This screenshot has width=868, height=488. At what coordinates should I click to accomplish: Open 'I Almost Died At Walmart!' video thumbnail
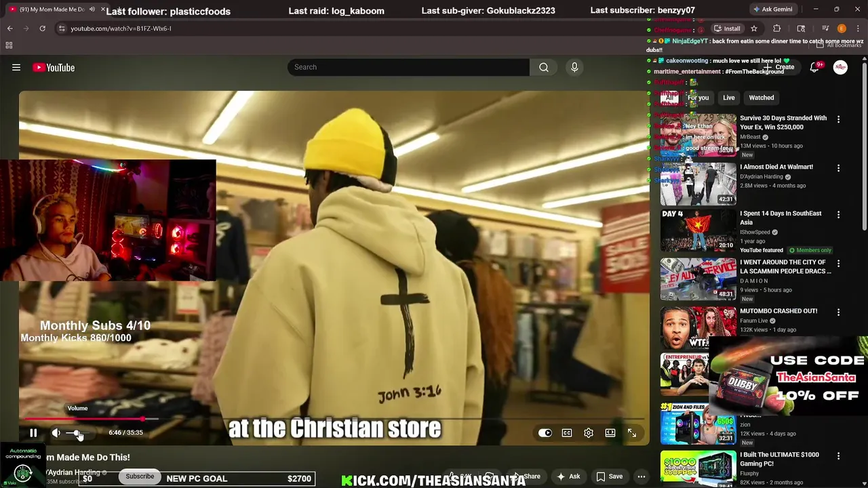pos(698,184)
